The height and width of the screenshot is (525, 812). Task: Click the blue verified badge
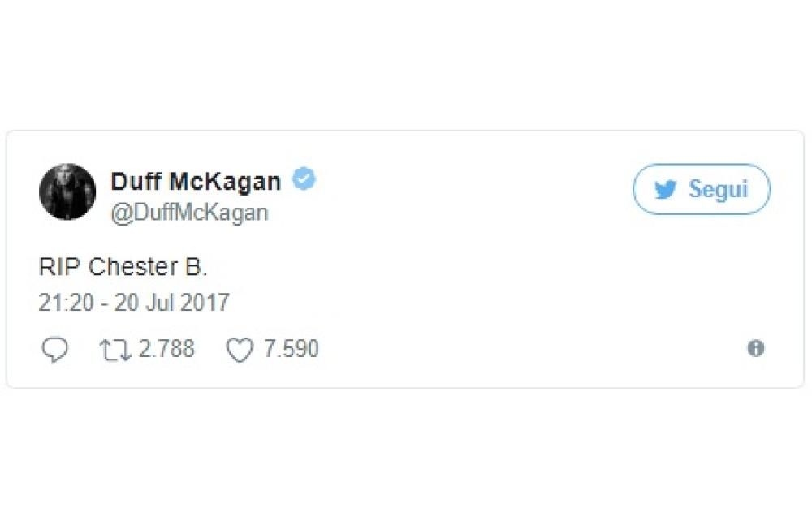[304, 179]
